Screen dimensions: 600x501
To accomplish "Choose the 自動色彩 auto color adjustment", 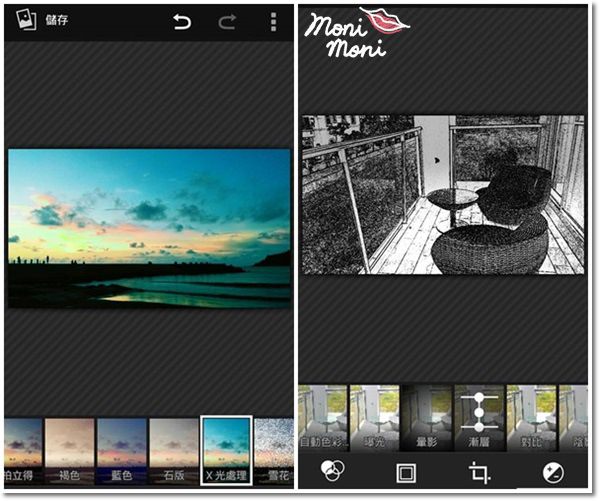I will click(x=322, y=417).
